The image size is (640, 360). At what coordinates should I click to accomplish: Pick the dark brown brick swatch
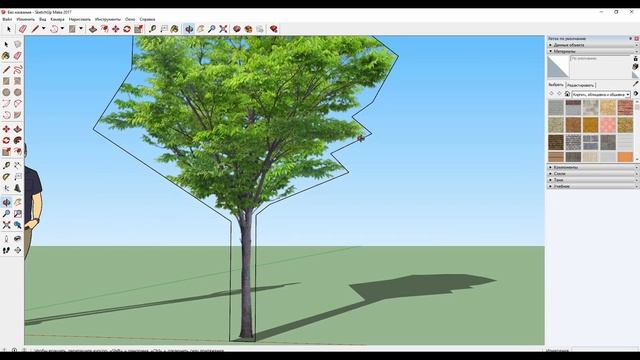556,142
